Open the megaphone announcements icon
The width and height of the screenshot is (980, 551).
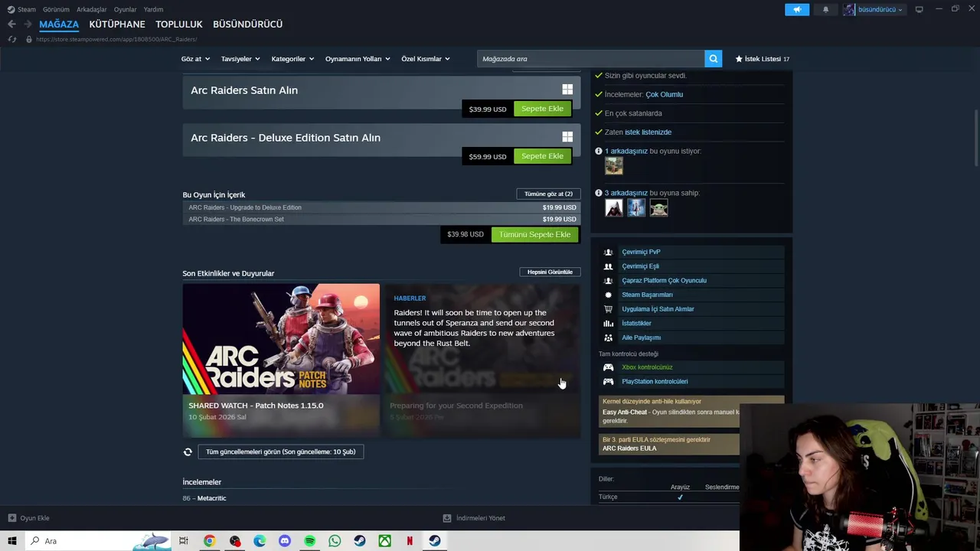(x=797, y=9)
